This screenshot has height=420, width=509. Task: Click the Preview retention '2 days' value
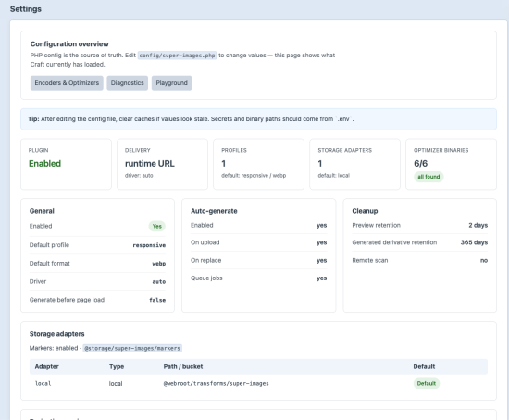(x=478, y=225)
